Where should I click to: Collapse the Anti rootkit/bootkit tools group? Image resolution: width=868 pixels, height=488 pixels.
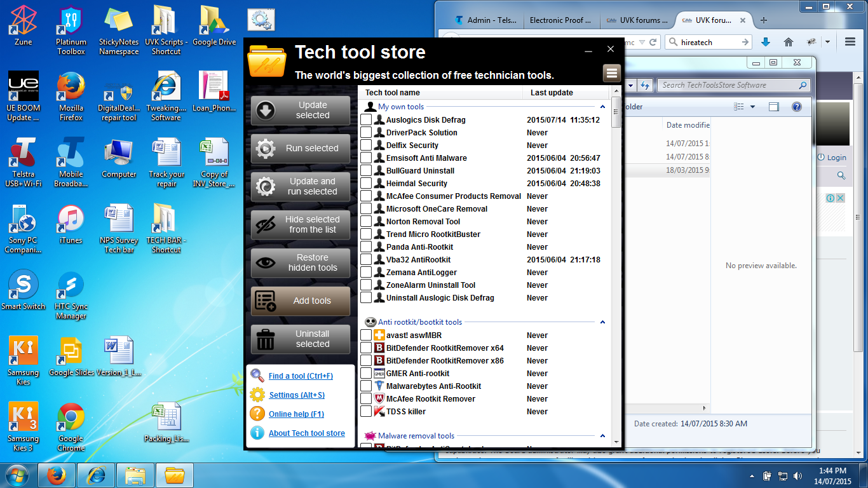[x=602, y=322]
